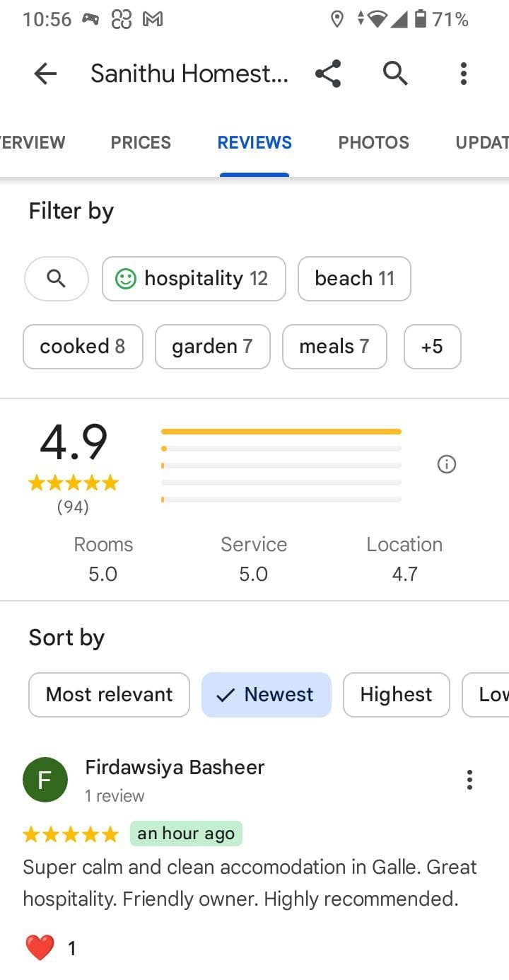Sort reviews by Highest rating
Screen dimensions: 509x980
coord(396,695)
